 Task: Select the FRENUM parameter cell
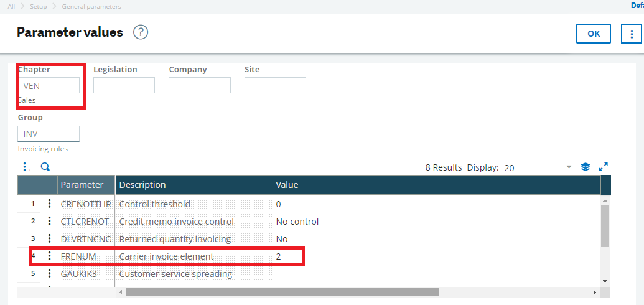click(x=86, y=256)
